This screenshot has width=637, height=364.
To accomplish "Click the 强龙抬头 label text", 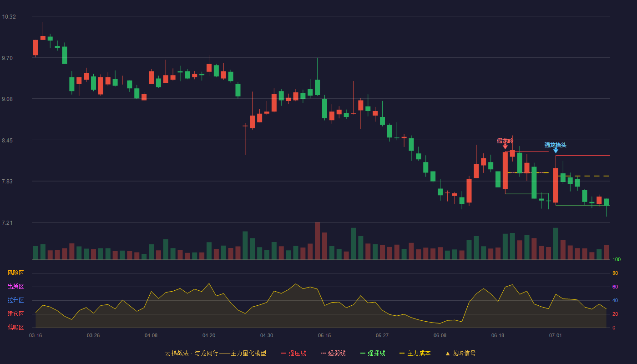I will click(x=556, y=145).
